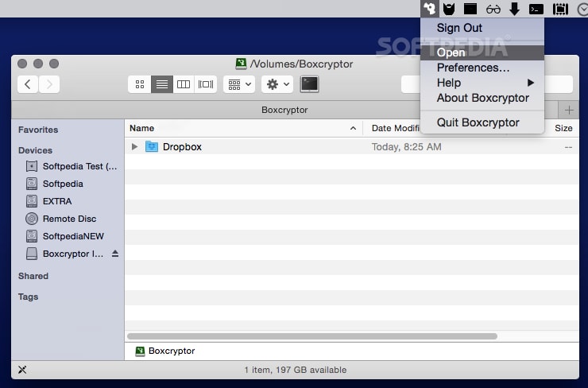The height and width of the screenshot is (388, 588).
Task: Click the Shared sidebar heading
Action: 33,276
